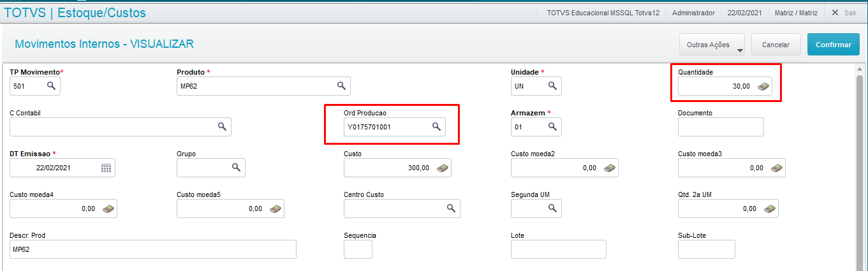Image resolution: width=868 pixels, height=271 pixels.
Task: Open Unidade lookup magnifier
Action: coord(552,85)
